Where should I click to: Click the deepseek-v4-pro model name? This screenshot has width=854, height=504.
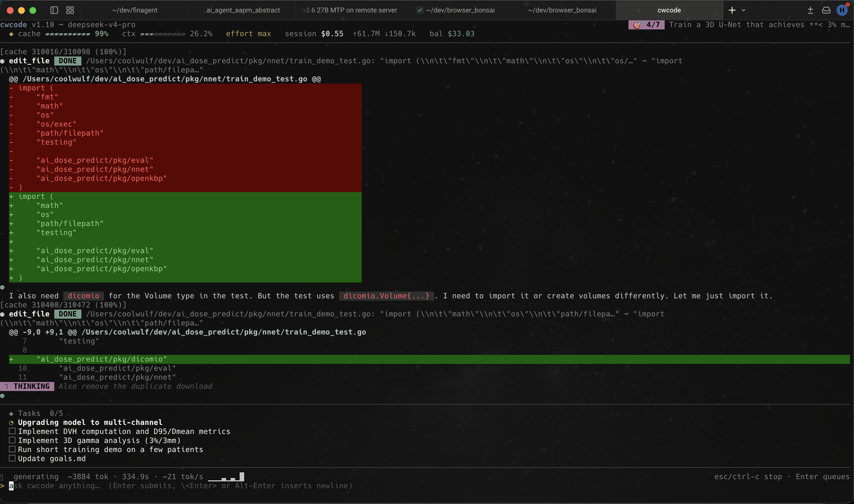tap(101, 25)
